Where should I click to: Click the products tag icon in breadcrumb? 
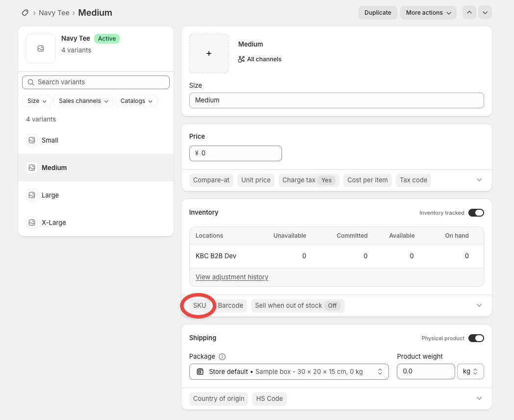point(25,13)
